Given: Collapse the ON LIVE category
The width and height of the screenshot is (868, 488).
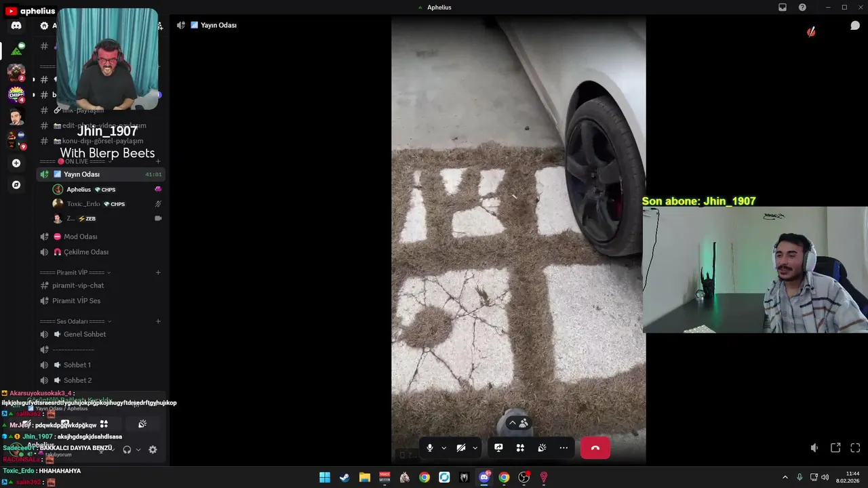Looking at the screenshot, I should [75, 161].
